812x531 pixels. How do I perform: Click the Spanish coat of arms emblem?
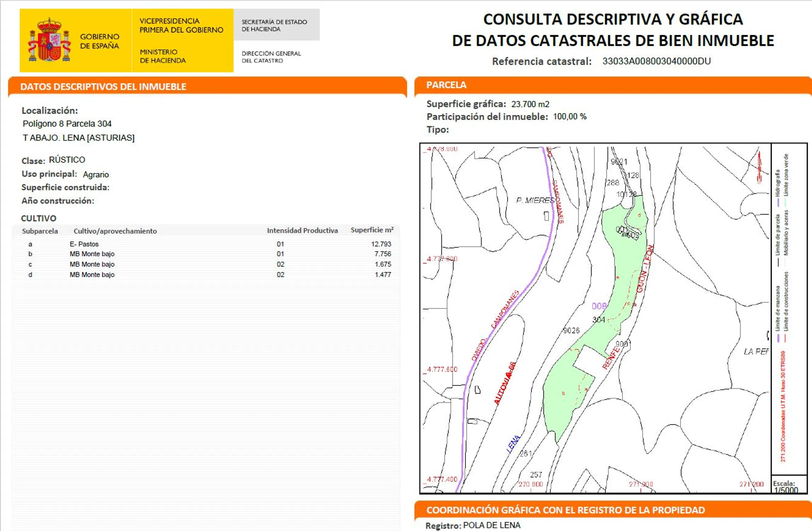[49, 40]
